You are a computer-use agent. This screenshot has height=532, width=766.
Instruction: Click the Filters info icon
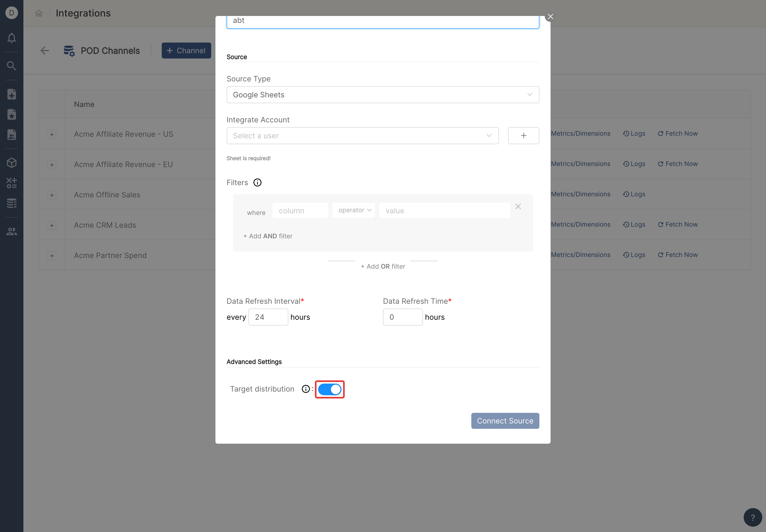point(257,183)
